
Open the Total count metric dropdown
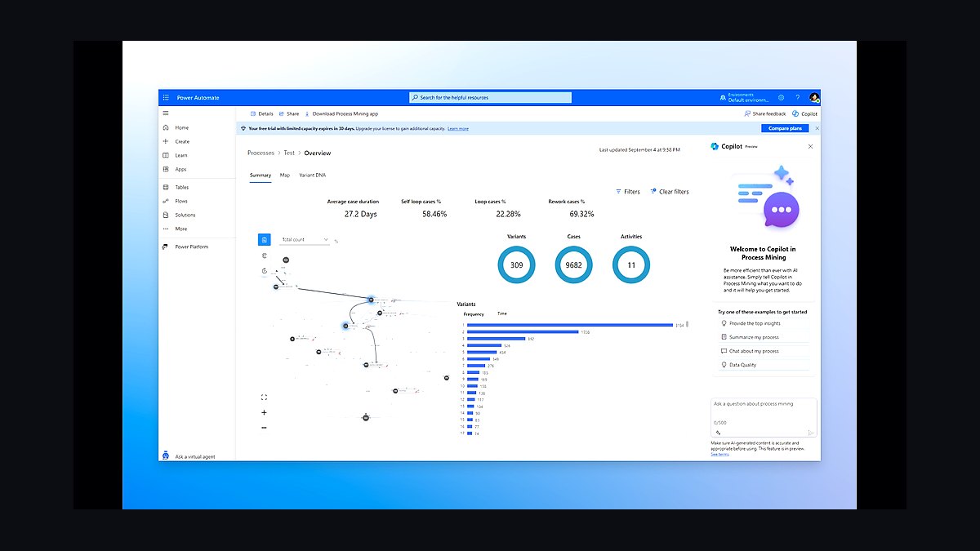click(x=305, y=240)
